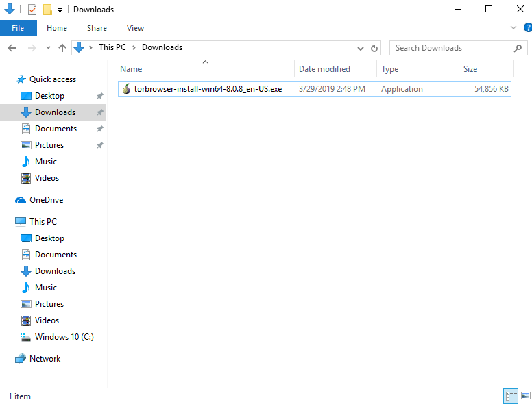
Task: Open Music under Quick access
Action: click(45, 162)
